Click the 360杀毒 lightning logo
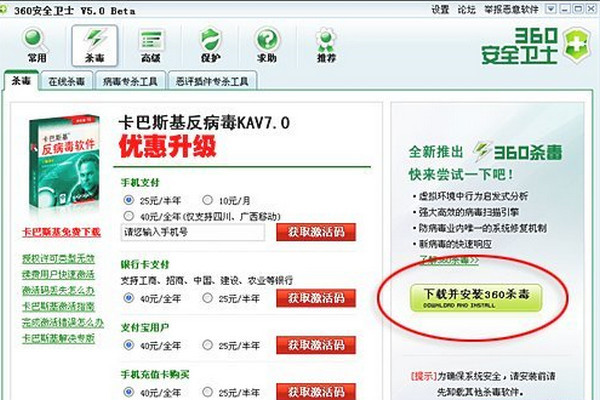 tap(518, 152)
